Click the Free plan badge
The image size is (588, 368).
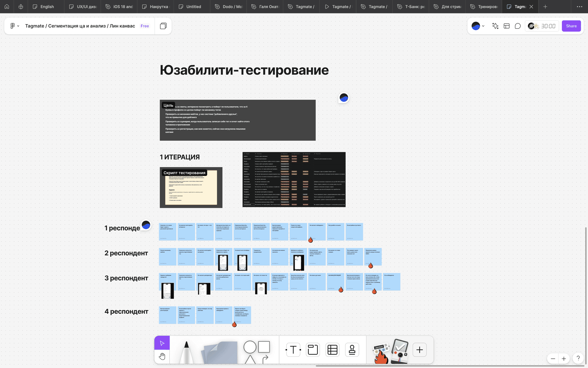145,26
